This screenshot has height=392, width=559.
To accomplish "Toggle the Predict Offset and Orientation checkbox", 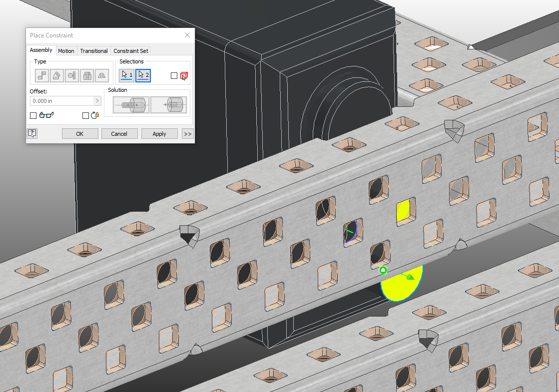I will click(x=85, y=115).
